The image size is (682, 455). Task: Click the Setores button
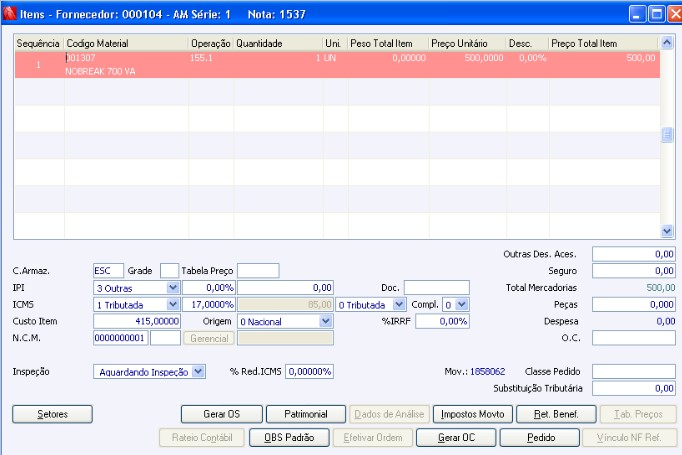point(53,414)
